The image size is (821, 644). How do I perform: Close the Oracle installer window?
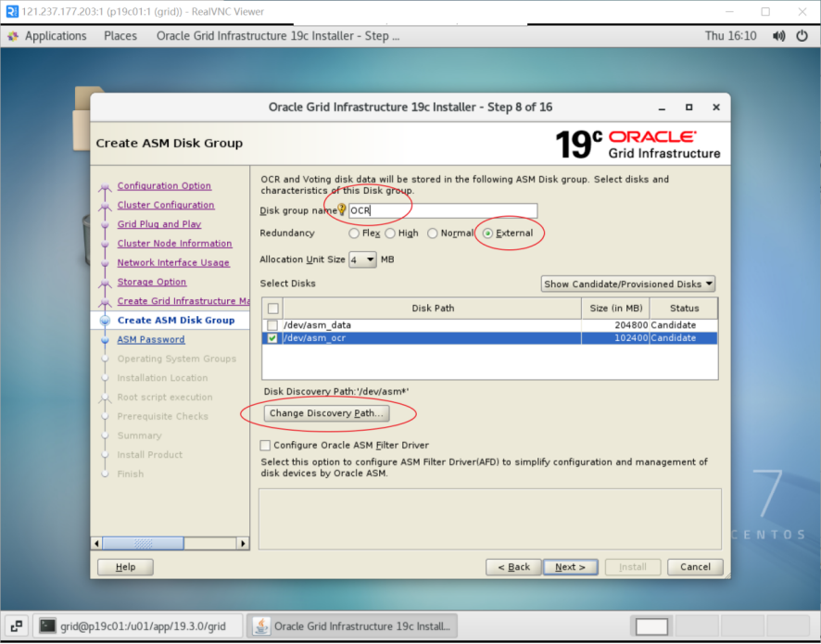716,107
